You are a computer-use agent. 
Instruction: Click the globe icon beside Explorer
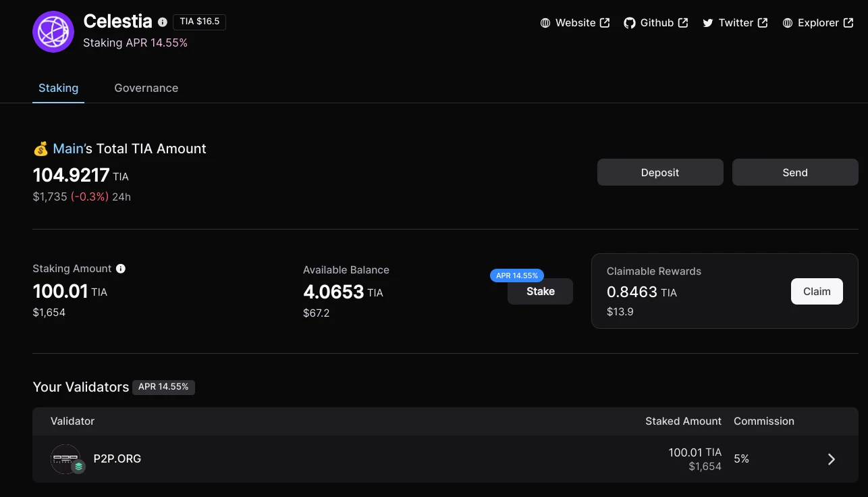point(788,23)
